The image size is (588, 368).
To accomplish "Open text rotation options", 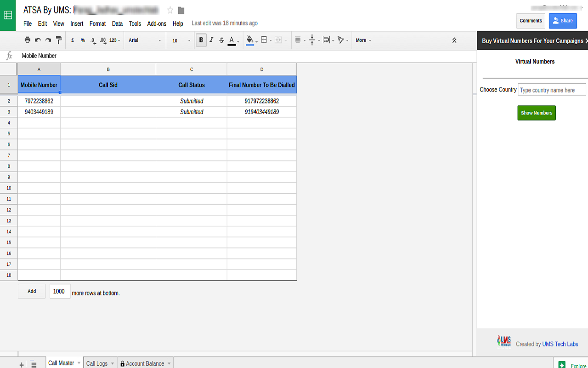I will (343, 40).
